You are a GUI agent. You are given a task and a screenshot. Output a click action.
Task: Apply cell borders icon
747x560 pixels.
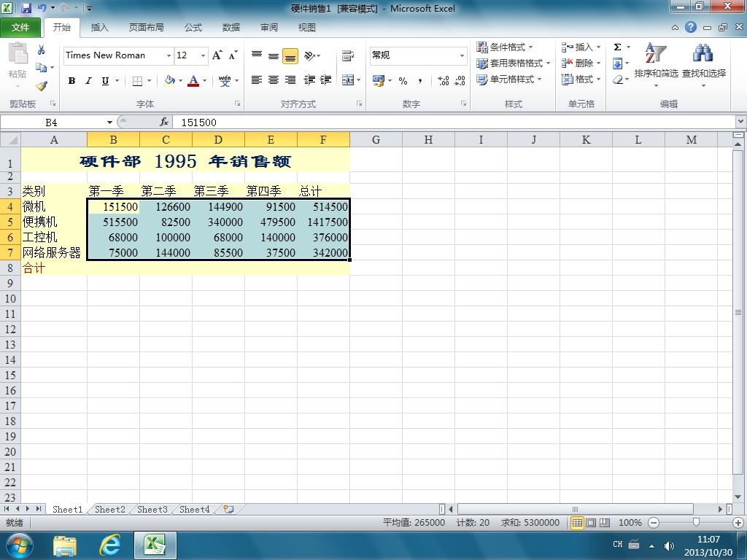(137, 80)
